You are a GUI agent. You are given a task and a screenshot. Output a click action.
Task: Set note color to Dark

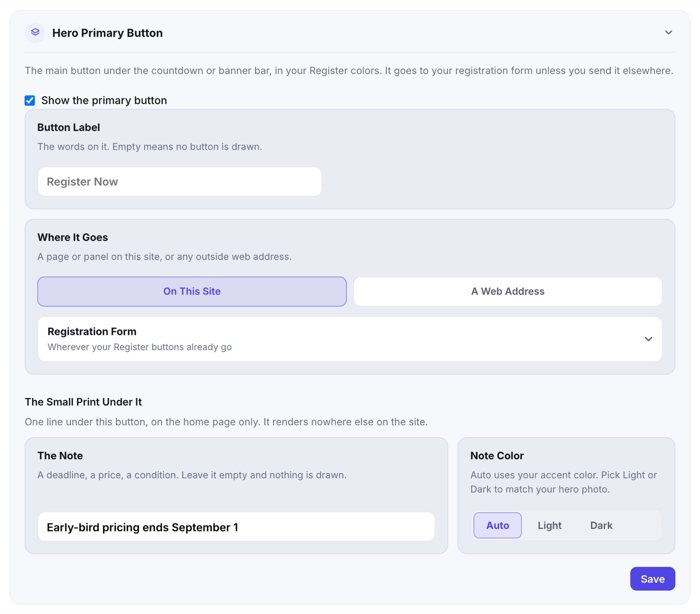pos(601,525)
